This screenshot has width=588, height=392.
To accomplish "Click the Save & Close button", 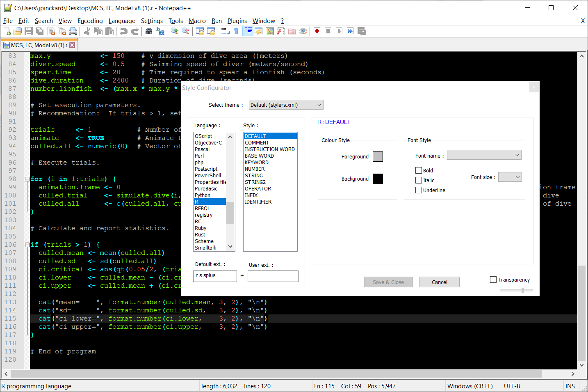I will 388,282.
